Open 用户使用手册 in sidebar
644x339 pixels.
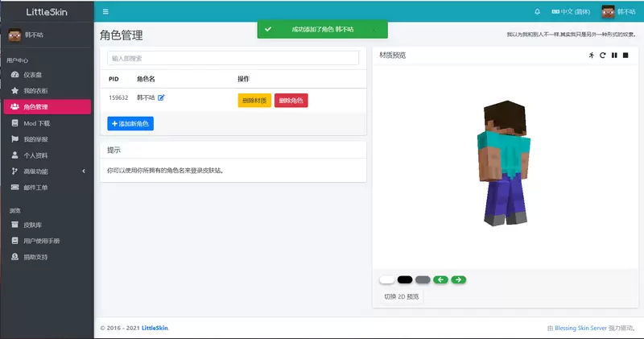(47, 241)
